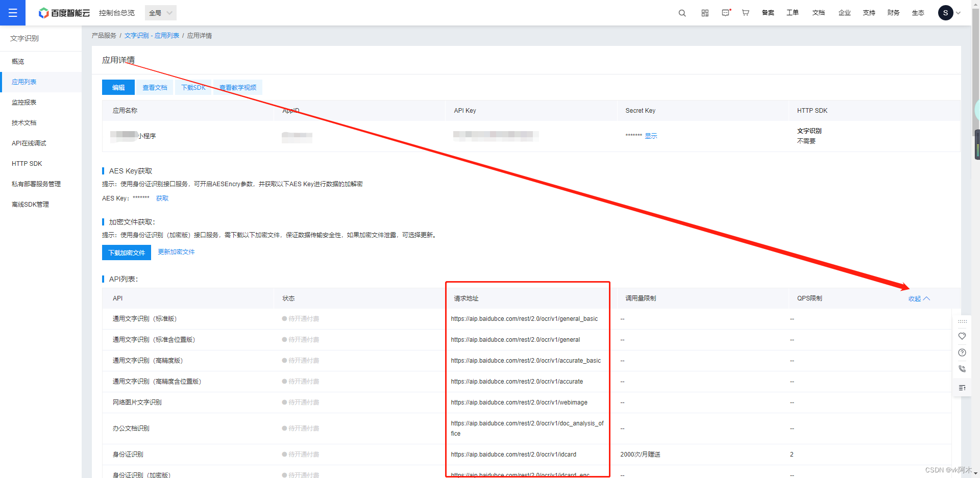980x478 pixels.
Task: Select 概览 in the sidebar
Action: click(x=41, y=62)
